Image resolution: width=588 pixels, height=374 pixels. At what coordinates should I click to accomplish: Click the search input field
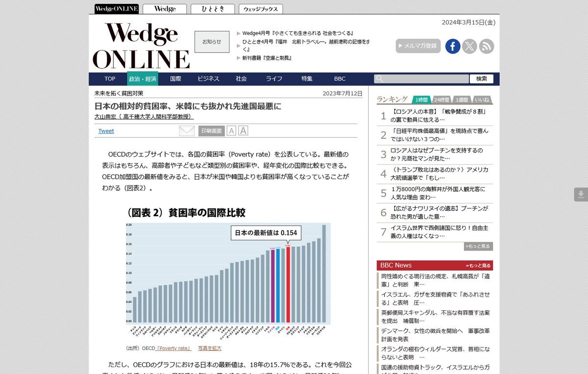pos(421,79)
